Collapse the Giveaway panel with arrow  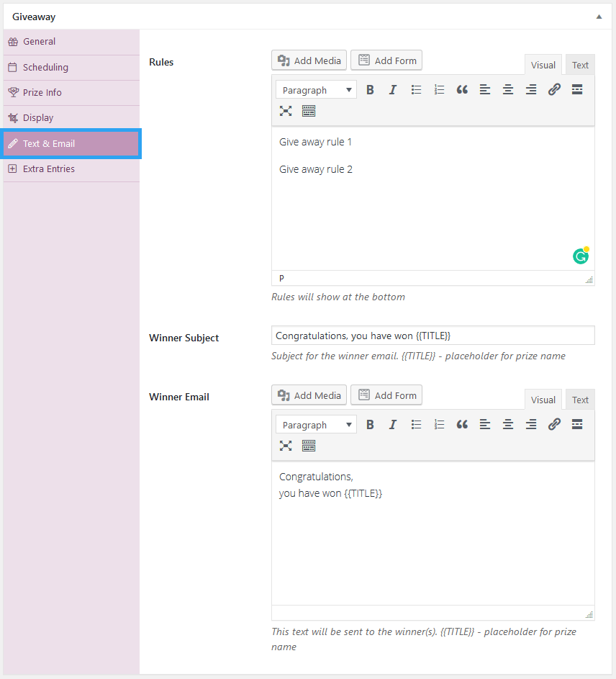(599, 17)
